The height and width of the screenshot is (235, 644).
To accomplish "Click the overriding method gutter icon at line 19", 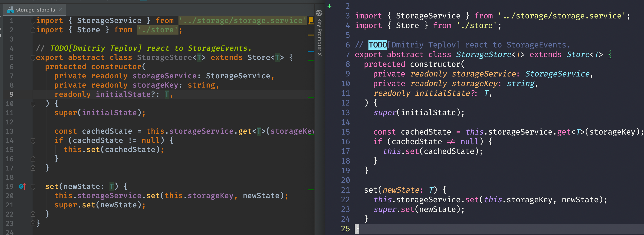I will point(22,186).
